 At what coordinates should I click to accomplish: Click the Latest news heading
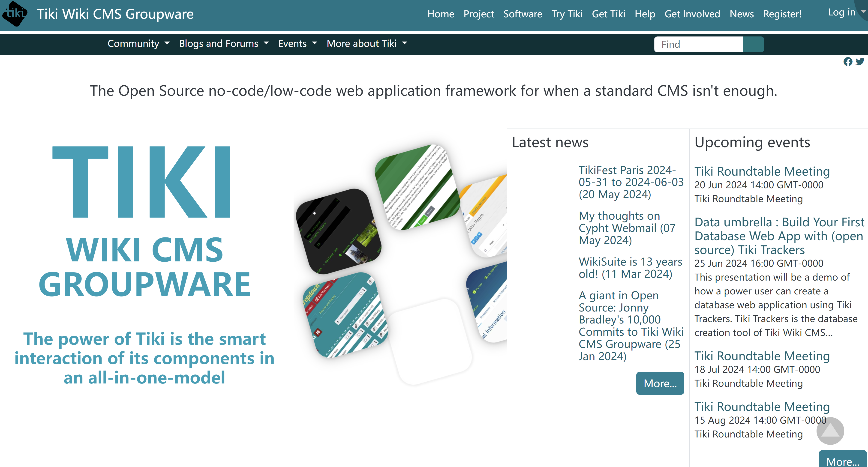[550, 142]
